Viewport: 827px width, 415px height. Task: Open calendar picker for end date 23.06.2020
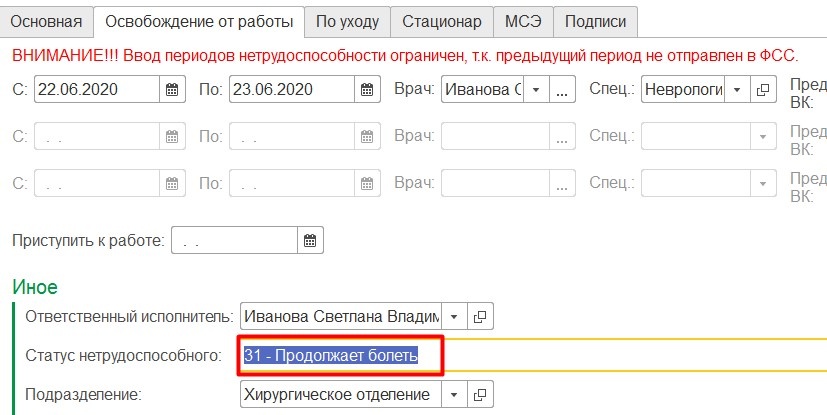[367, 89]
